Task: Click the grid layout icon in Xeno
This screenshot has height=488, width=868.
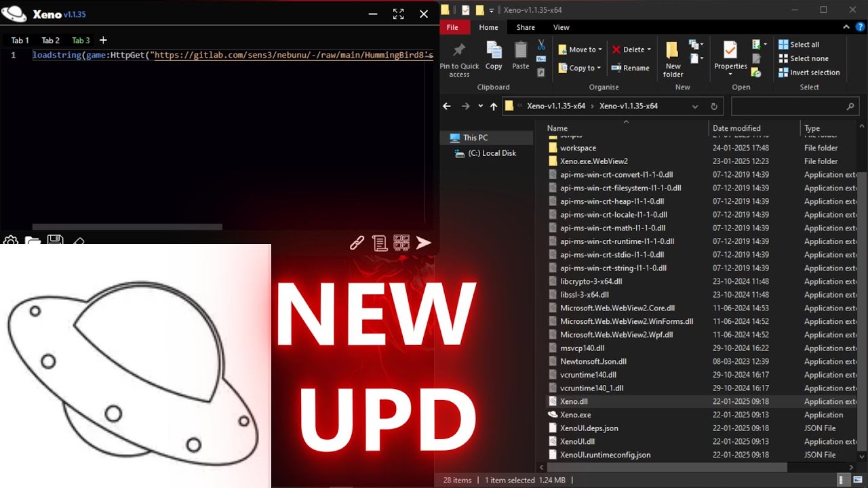Action: [x=401, y=243]
